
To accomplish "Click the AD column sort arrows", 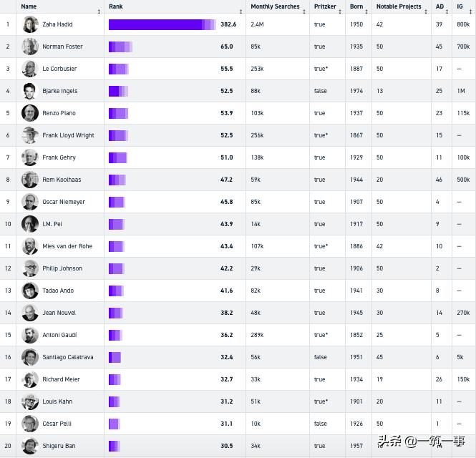I will (447, 11).
